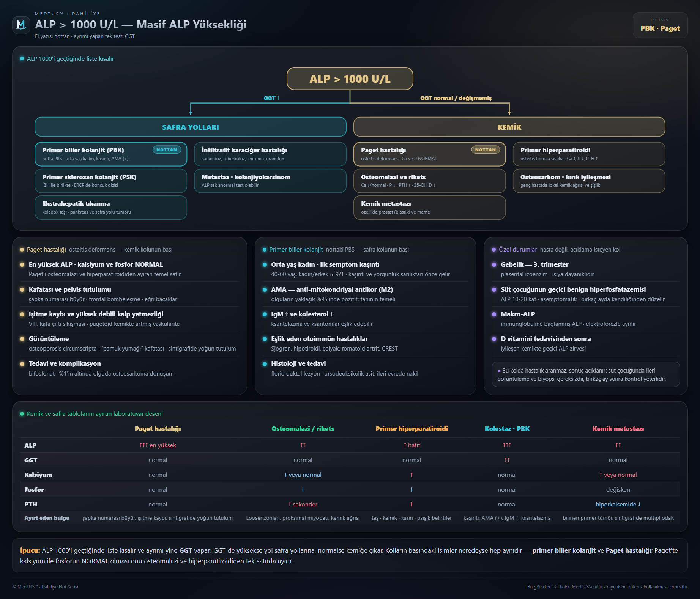Click 'IgM ↑ ve kolesterol ↑' bullet
Image resolution: width=700 pixels, height=599 pixels.
point(302,314)
